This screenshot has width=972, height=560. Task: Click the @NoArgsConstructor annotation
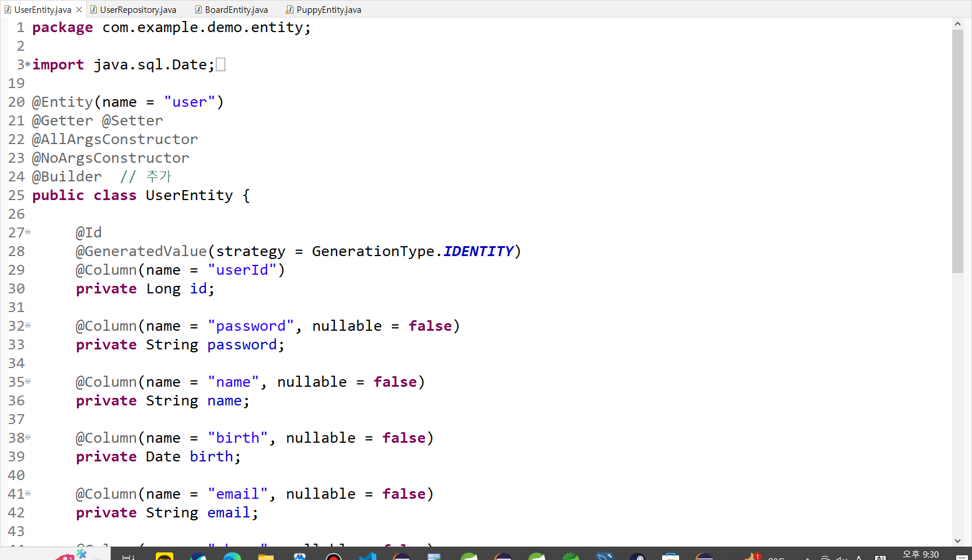[x=111, y=158]
